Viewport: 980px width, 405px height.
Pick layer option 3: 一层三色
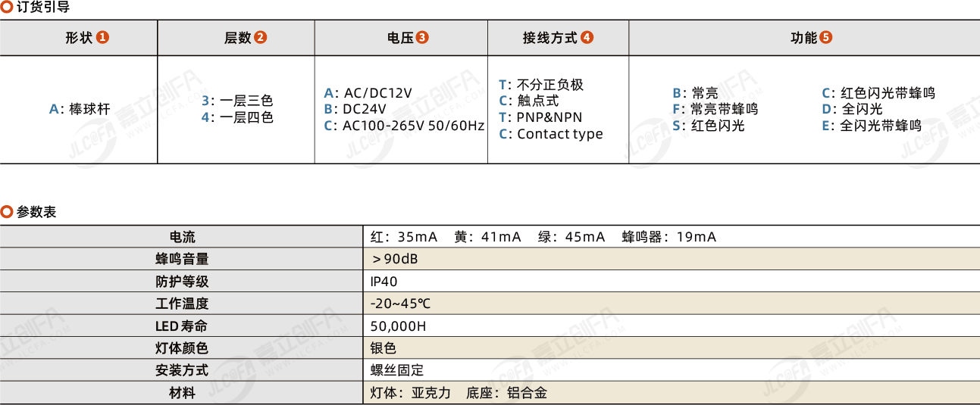click(237, 101)
